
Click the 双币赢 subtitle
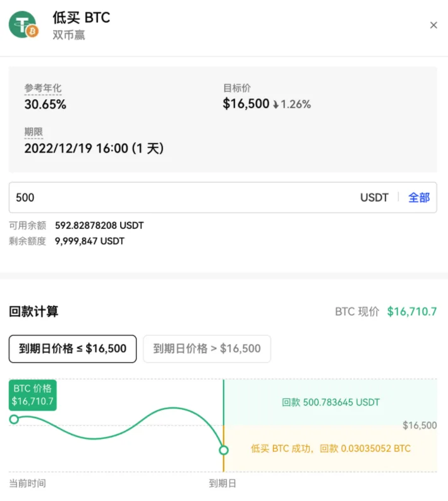[69, 35]
